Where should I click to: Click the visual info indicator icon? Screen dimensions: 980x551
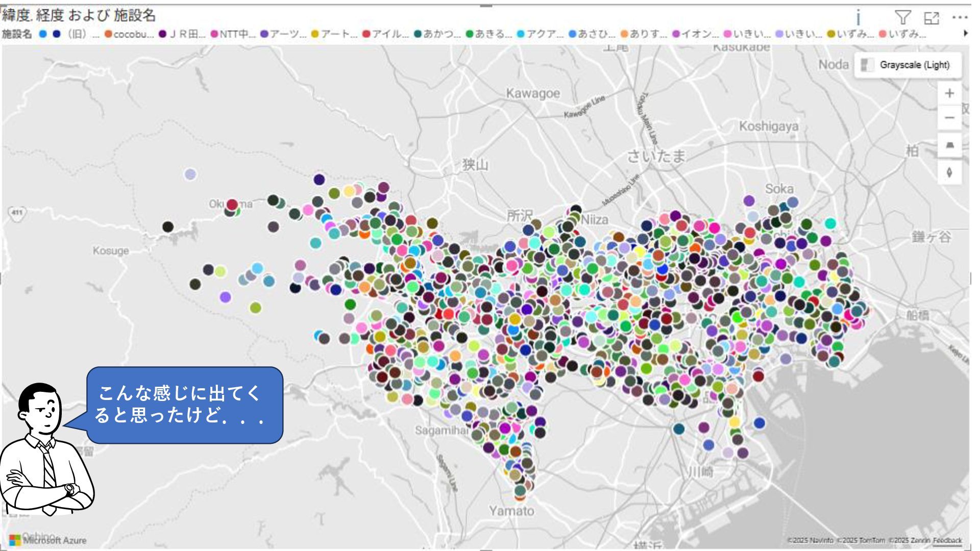(x=859, y=18)
